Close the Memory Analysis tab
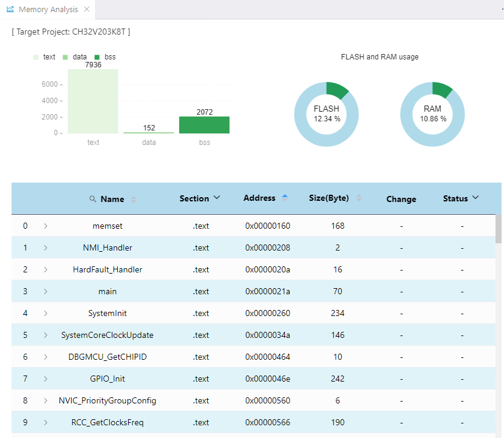The height and width of the screenshot is (438, 504). click(87, 9)
